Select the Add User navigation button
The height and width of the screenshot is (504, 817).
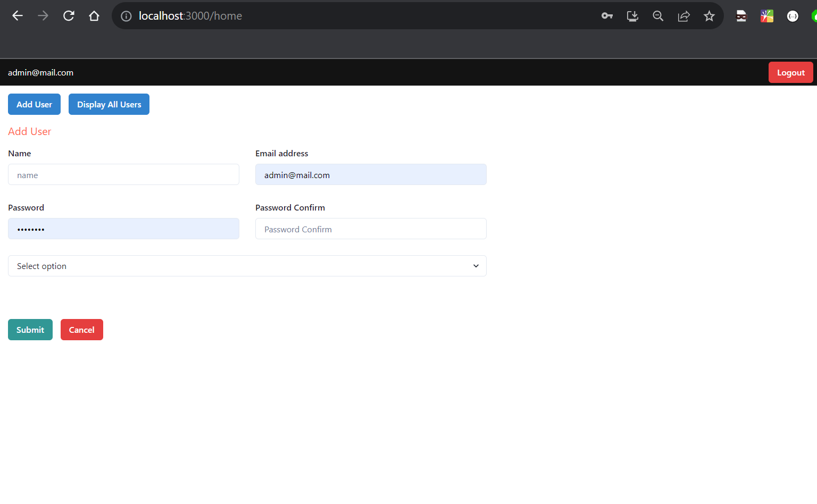(34, 104)
